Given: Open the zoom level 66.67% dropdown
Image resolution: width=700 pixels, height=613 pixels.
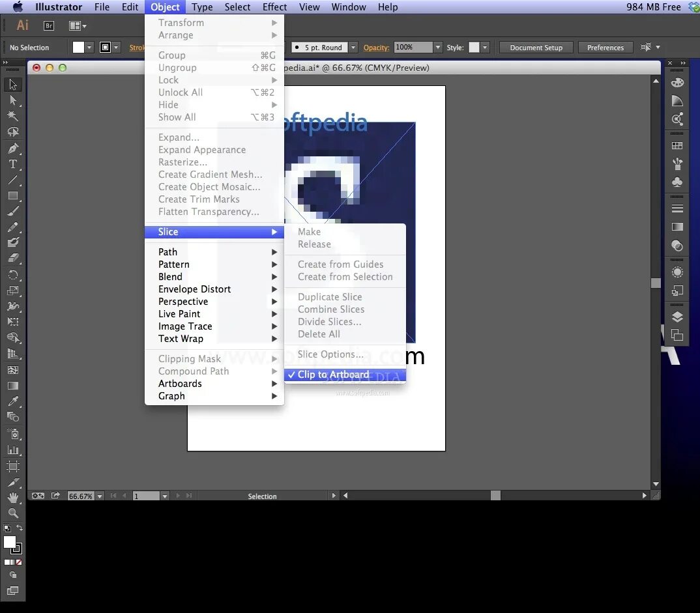Looking at the screenshot, I should pos(100,496).
